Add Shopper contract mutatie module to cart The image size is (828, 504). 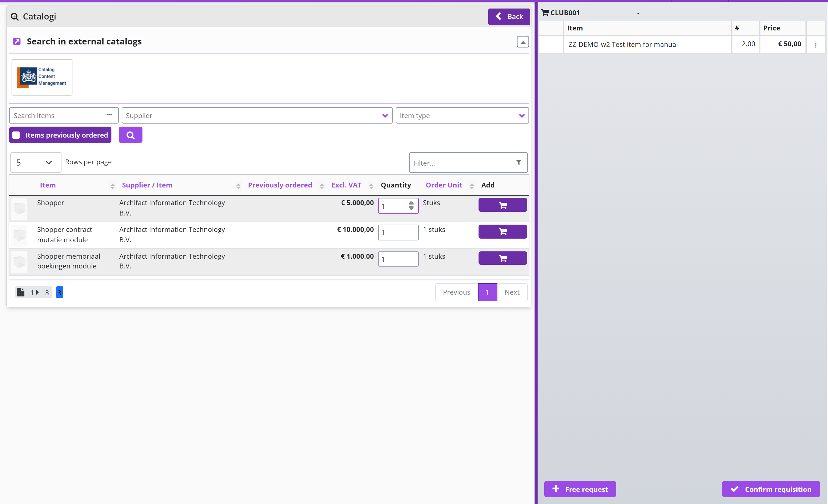tap(502, 232)
